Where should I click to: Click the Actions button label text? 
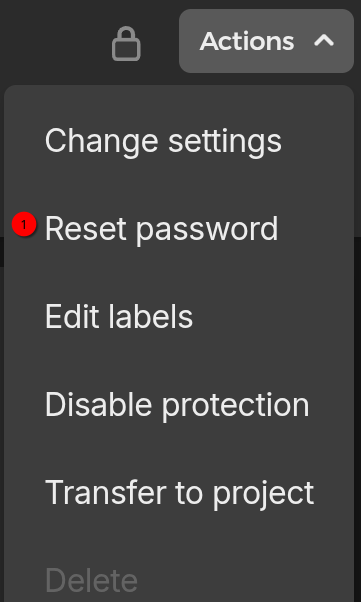coord(247,41)
